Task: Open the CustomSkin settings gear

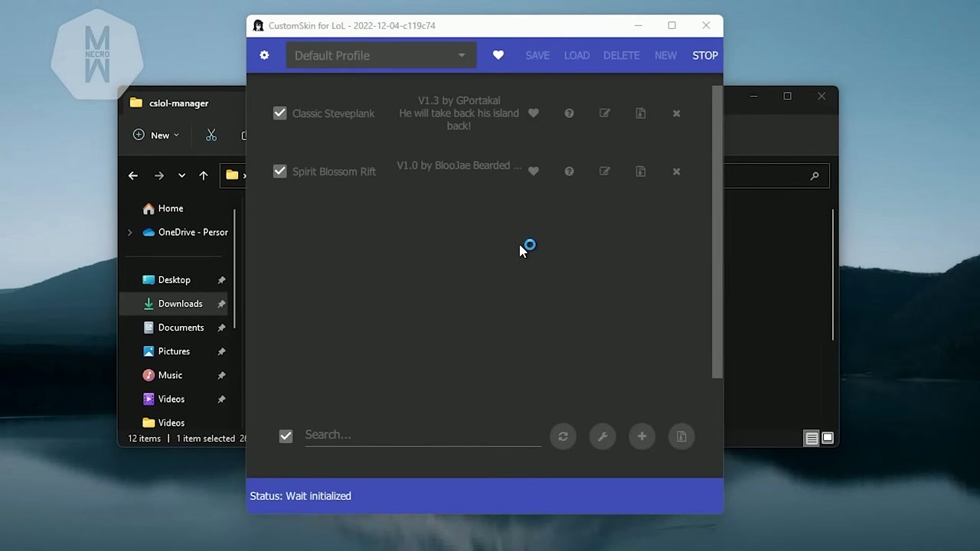Action: [264, 55]
